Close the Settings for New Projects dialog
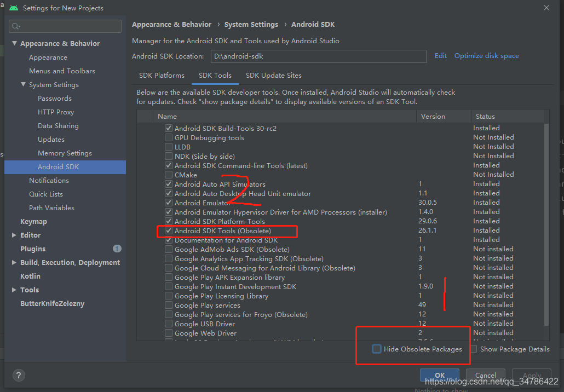 click(x=546, y=8)
